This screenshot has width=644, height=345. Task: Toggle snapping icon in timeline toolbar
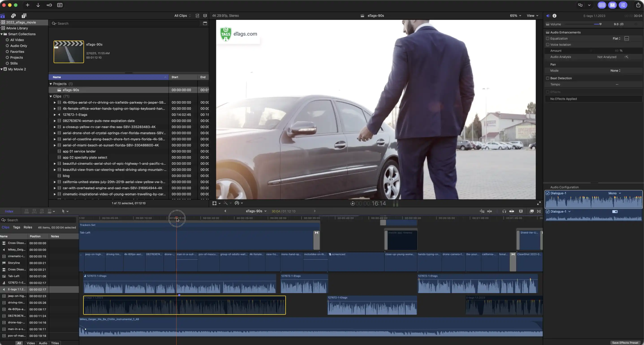point(512,211)
